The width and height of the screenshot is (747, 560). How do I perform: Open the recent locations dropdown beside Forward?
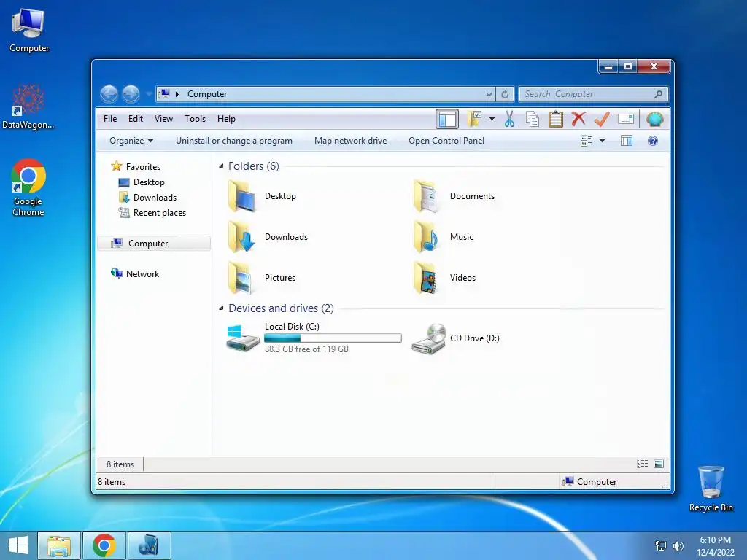(x=149, y=94)
